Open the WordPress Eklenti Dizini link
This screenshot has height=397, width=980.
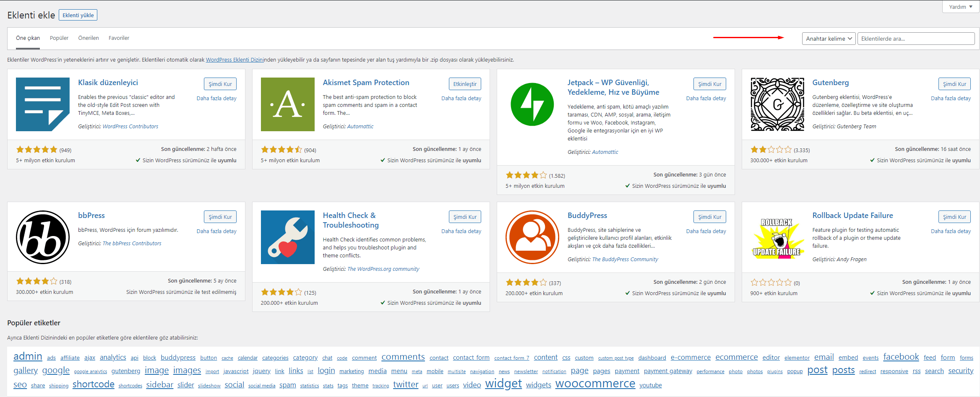235,60
